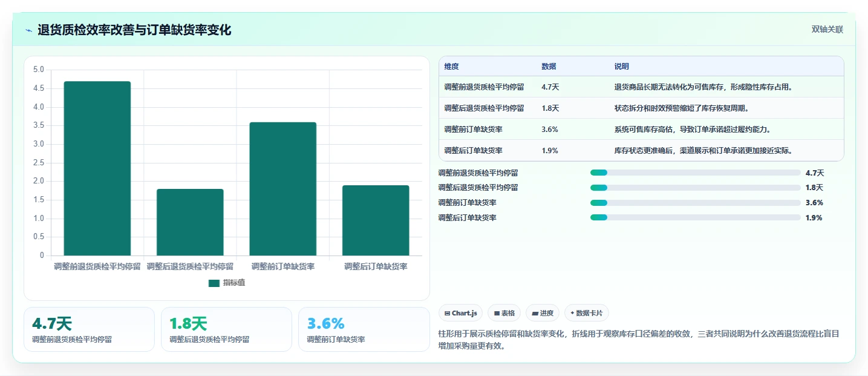Click the 1.9% table value
Screen dimensions: 868x376
tap(550, 151)
